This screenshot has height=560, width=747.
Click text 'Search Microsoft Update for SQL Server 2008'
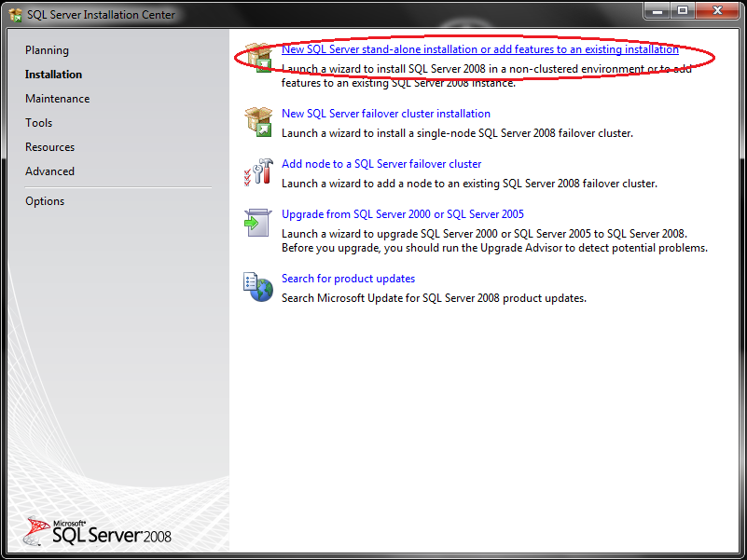tap(391, 298)
